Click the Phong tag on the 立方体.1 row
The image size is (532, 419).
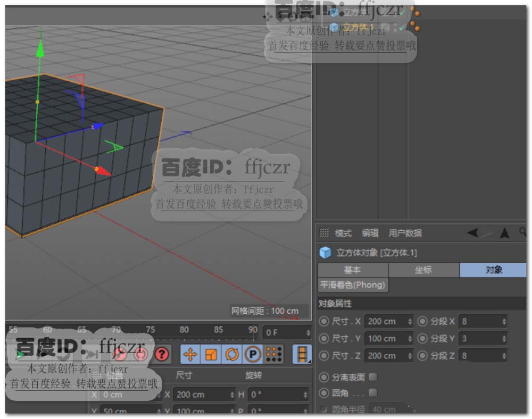click(x=414, y=27)
